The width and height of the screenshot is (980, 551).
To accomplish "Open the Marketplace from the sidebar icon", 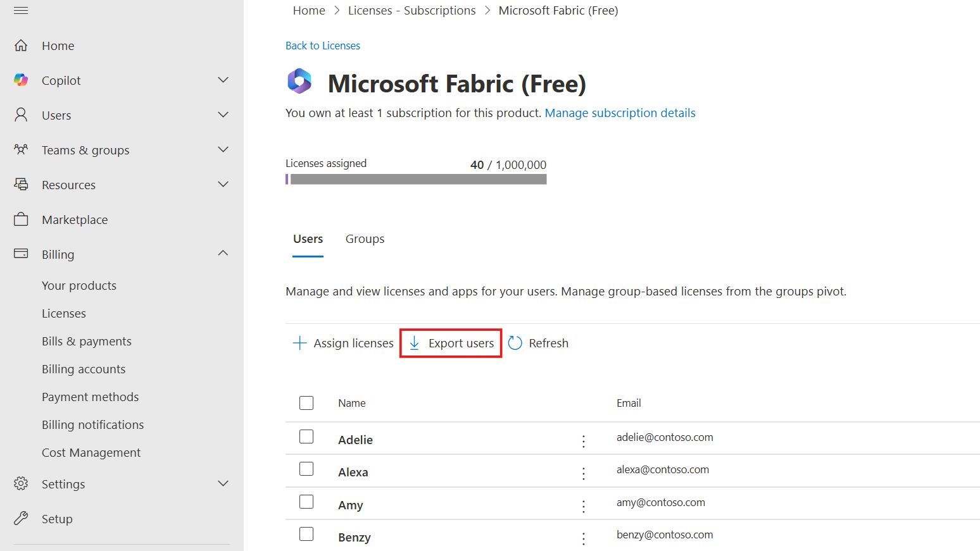I will (x=21, y=219).
